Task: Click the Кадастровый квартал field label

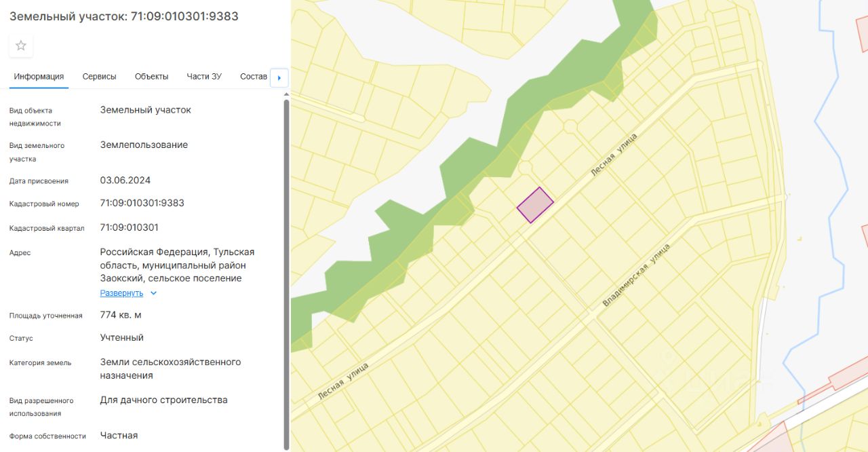Action: pyautogui.click(x=47, y=228)
